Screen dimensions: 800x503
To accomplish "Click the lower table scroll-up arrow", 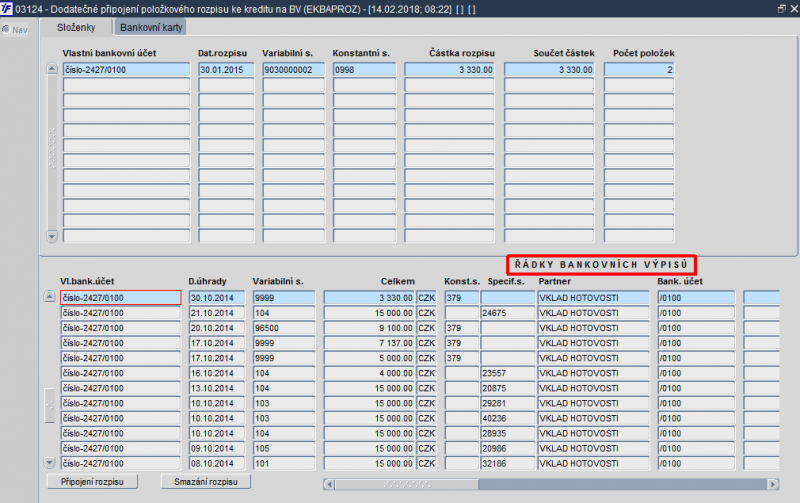I will [x=49, y=297].
